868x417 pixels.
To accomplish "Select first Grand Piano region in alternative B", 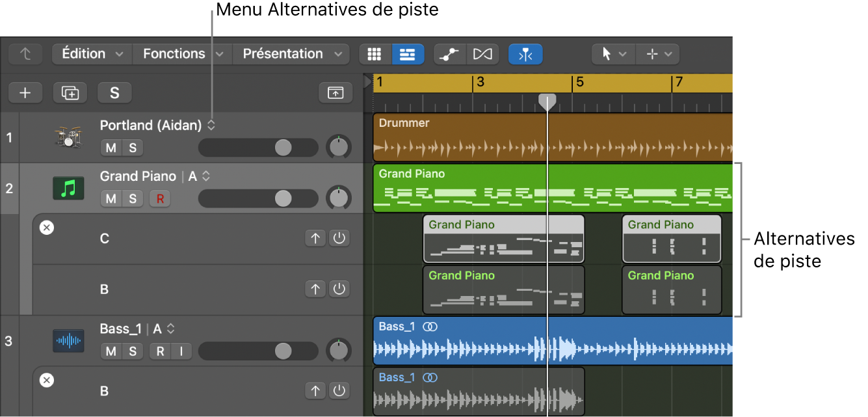I will coord(504,289).
